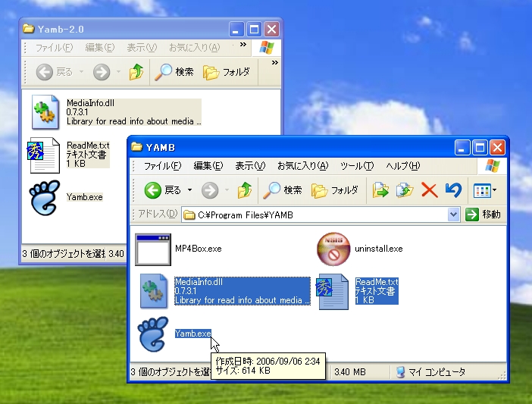The height and width of the screenshot is (404, 532).
Task: Select MediaInfo.dll icon in Yamb-2.0 window
Action: tap(45, 112)
